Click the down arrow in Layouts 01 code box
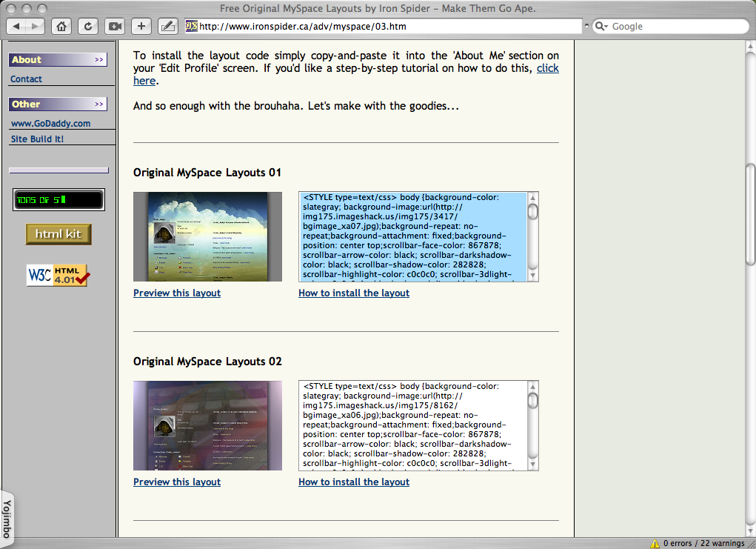756x549 pixels. (533, 276)
